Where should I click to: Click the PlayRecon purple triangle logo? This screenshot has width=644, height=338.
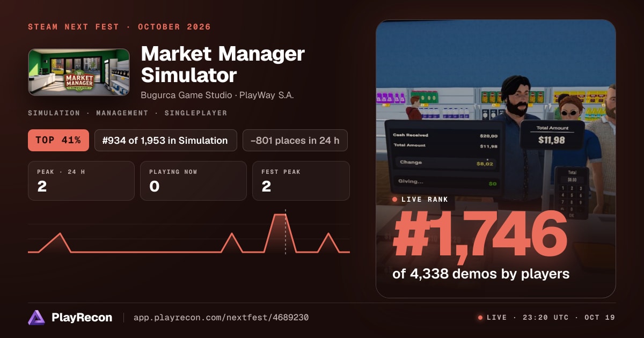(x=36, y=318)
